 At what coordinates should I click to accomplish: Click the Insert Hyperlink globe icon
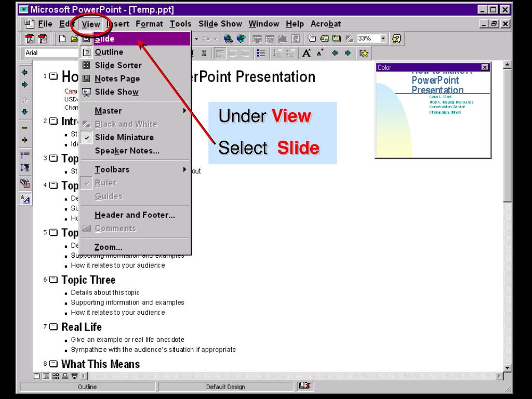pyautogui.click(x=229, y=38)
